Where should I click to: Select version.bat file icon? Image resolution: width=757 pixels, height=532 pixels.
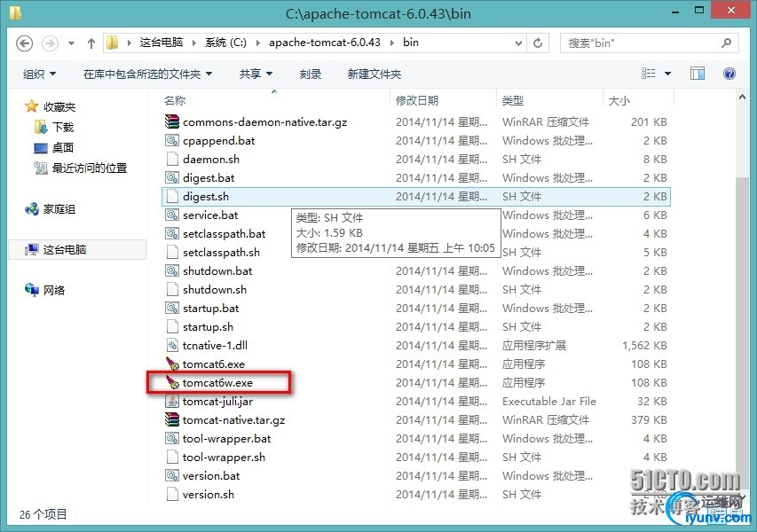(x=172, y=475)
